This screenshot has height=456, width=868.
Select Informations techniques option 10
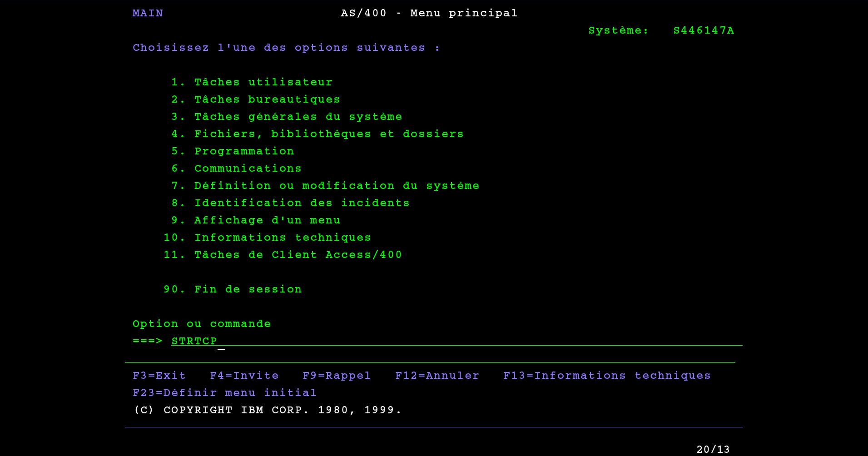tap(283, 238)
